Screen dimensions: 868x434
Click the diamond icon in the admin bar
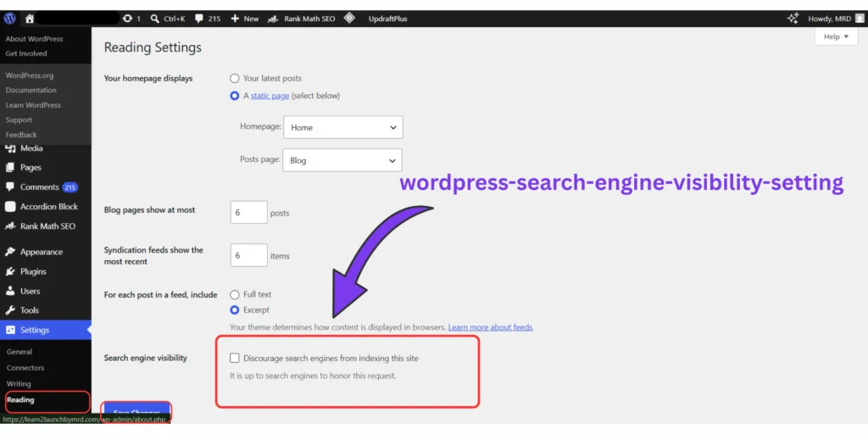[x=348, y=19]
